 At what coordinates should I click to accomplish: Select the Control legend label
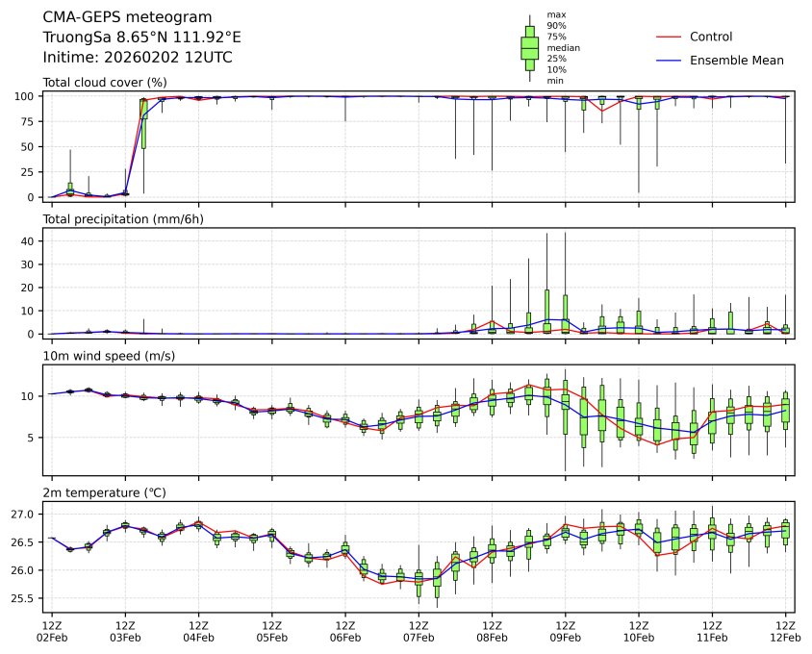[x=711, y=37]
